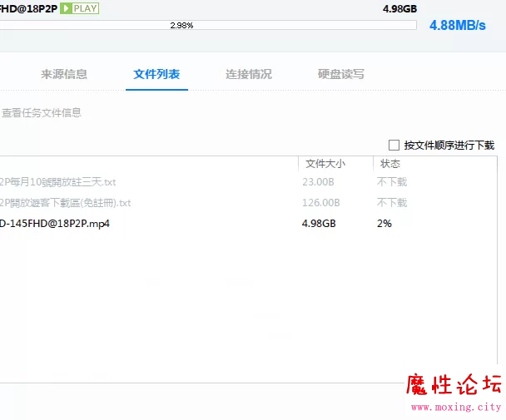The image size is (506, 420).
Task: Open the 连接情况 tab
Action: [249, 74]
